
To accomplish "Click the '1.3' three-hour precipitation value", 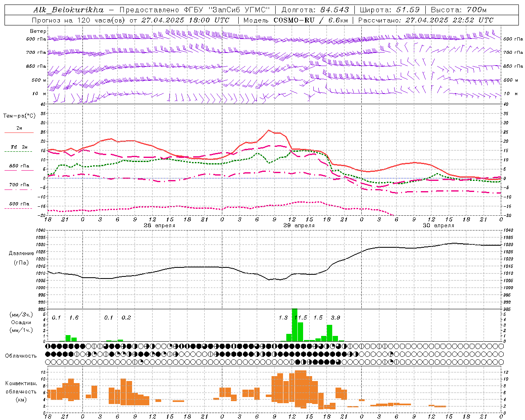I will click(283, 318).
